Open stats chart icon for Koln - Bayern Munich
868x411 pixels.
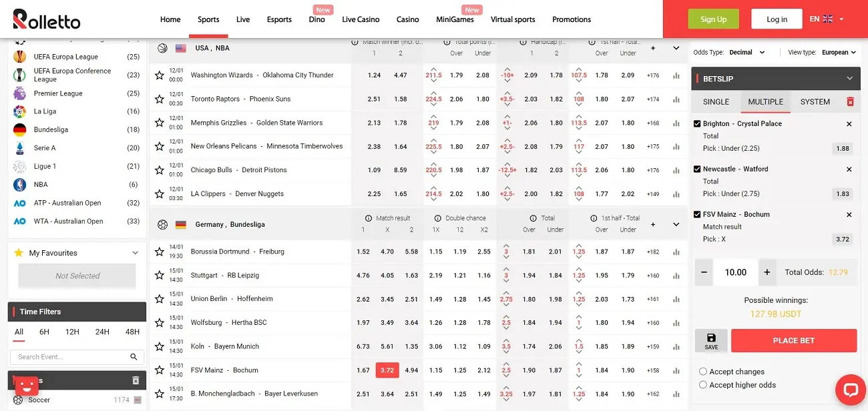[x=676, y=347]
